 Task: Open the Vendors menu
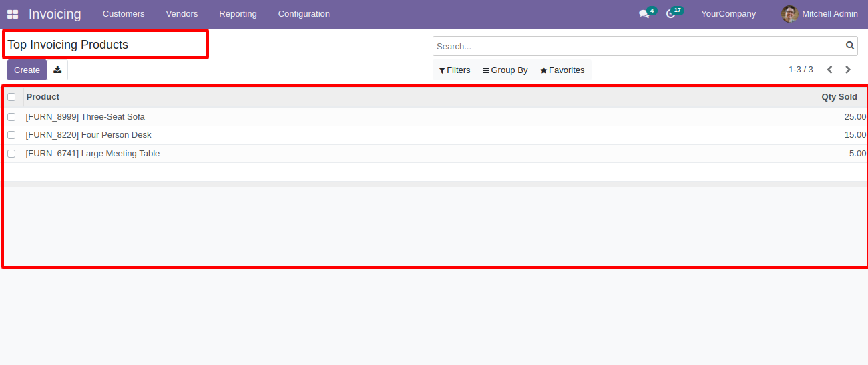[182, 14]
